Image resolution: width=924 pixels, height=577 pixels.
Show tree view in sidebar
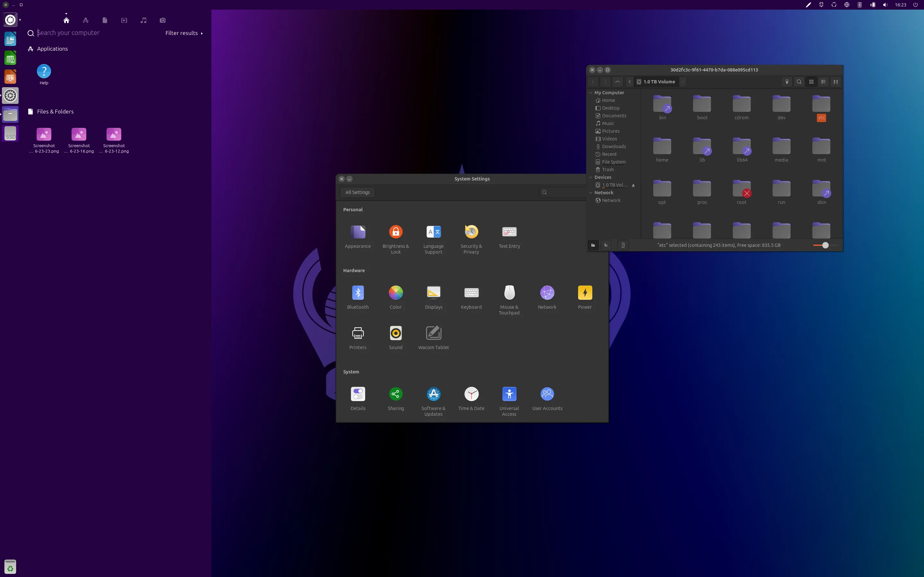click(606, 245)
